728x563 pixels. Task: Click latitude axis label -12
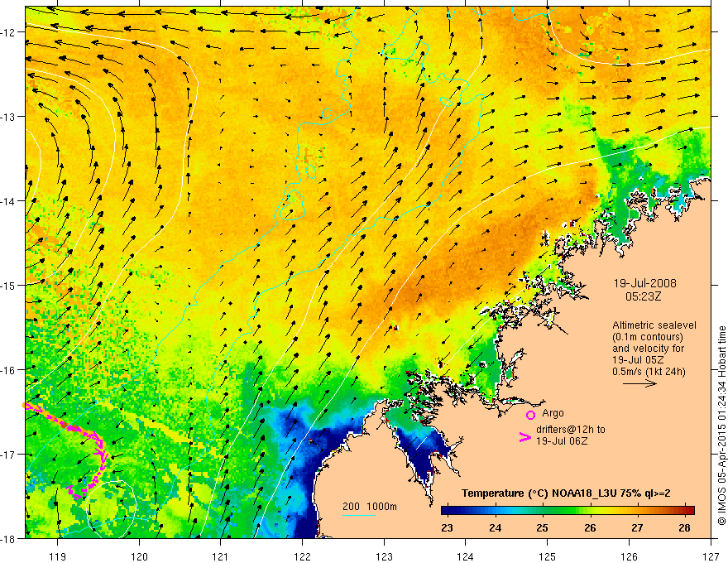point(9,32)
